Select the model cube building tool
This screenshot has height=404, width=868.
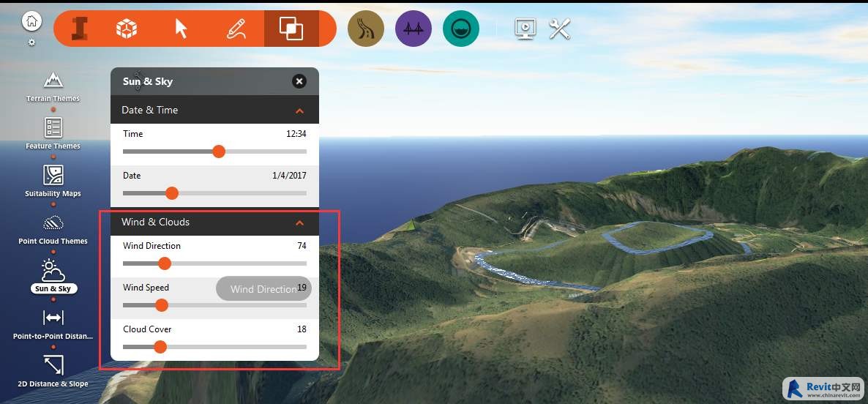click(x=127, y=29)
